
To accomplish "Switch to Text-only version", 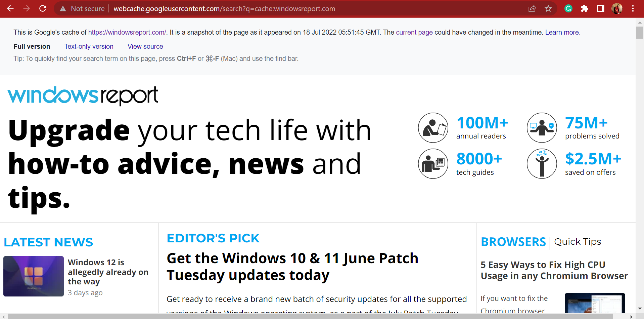I will tap(89, 46).
